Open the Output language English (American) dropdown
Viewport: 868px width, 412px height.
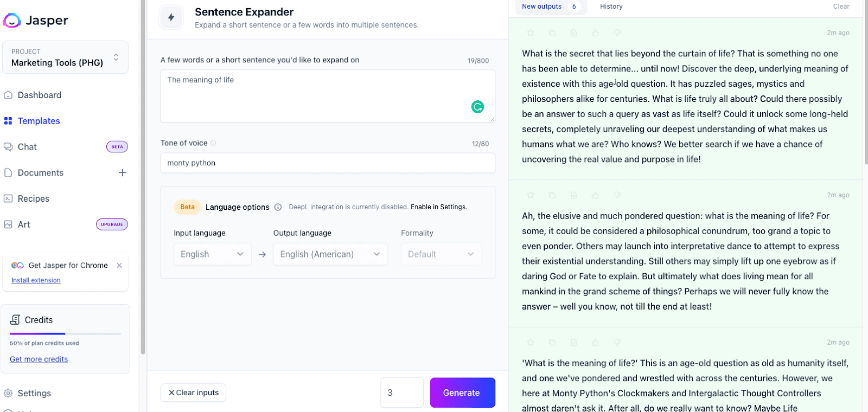click(x=330, y=254)
